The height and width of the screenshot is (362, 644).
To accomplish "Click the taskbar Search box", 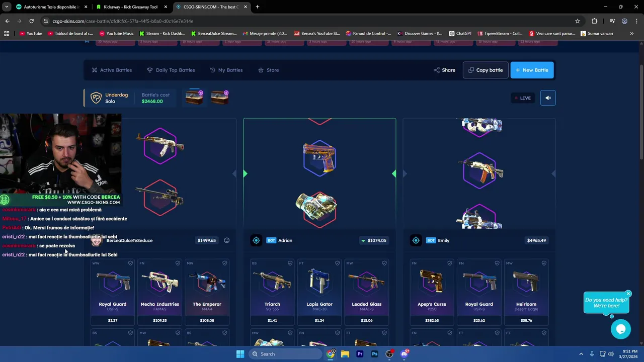I will click(x=285, y=354).
